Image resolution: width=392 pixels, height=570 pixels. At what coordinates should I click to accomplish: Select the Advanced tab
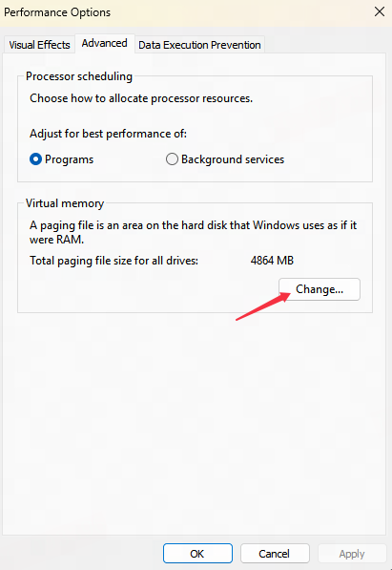104,43
